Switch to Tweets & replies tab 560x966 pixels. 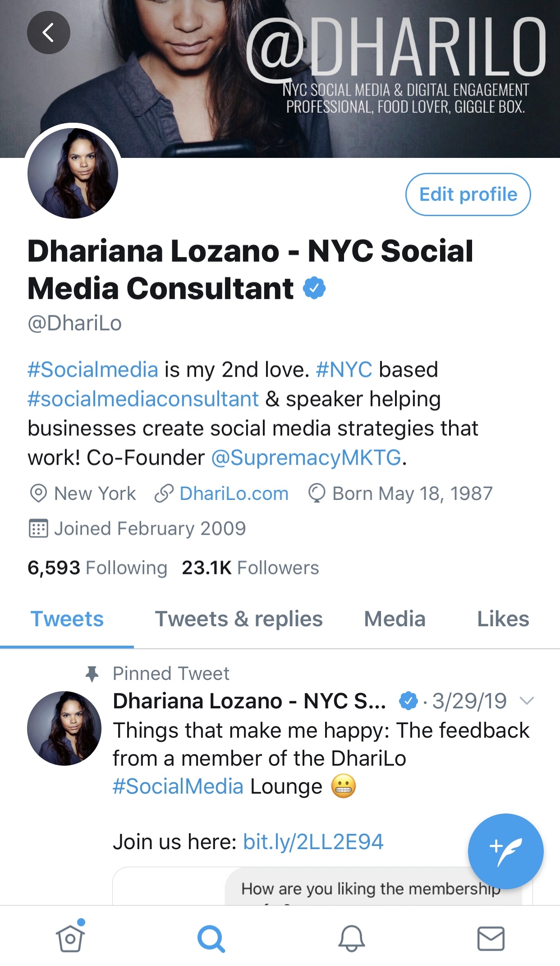pos(239,619)
